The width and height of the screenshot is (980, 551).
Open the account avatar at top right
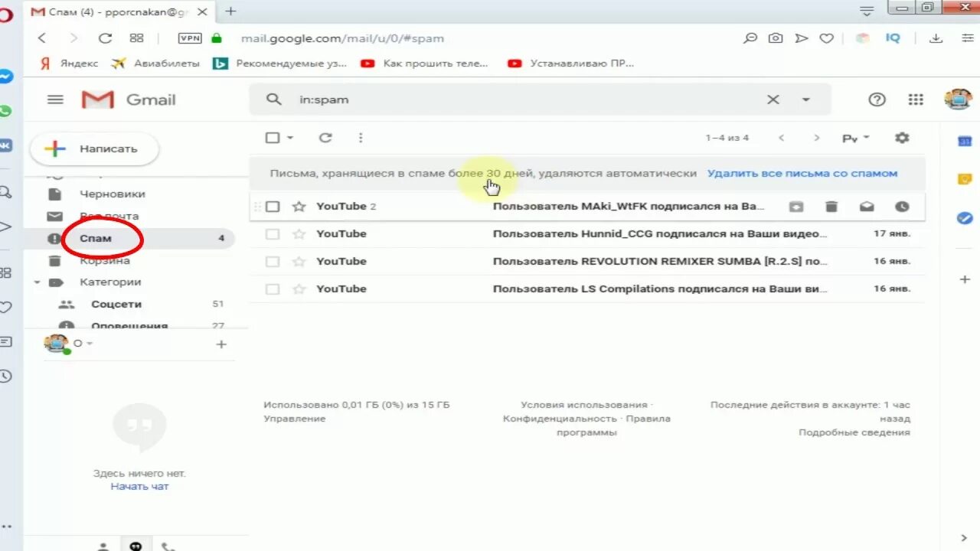point(958,99)
